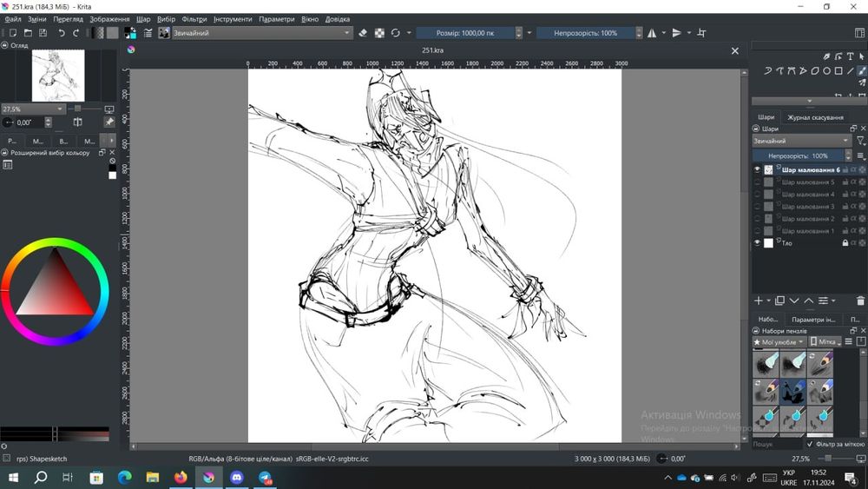The width and height of the screenshot is (868, 489).
Task: Hide the Тло background layer
Action: [757, 243]
